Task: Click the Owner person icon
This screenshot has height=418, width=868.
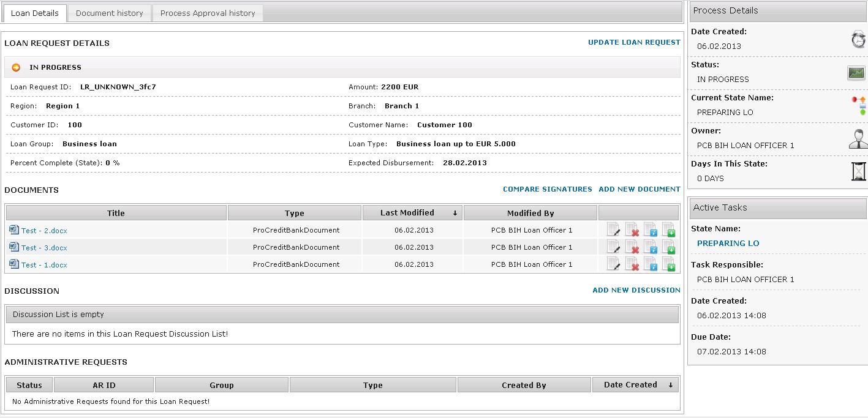Action: 858,138
